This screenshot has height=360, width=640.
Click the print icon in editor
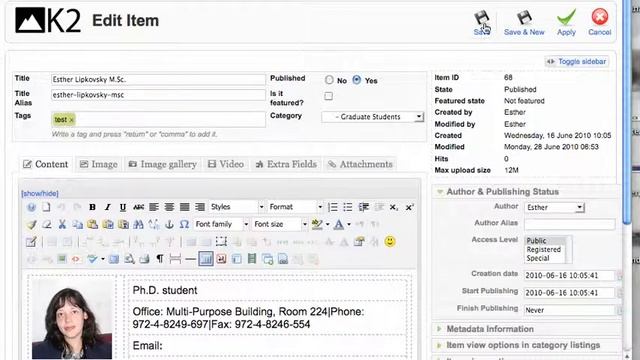coord(144,259)
